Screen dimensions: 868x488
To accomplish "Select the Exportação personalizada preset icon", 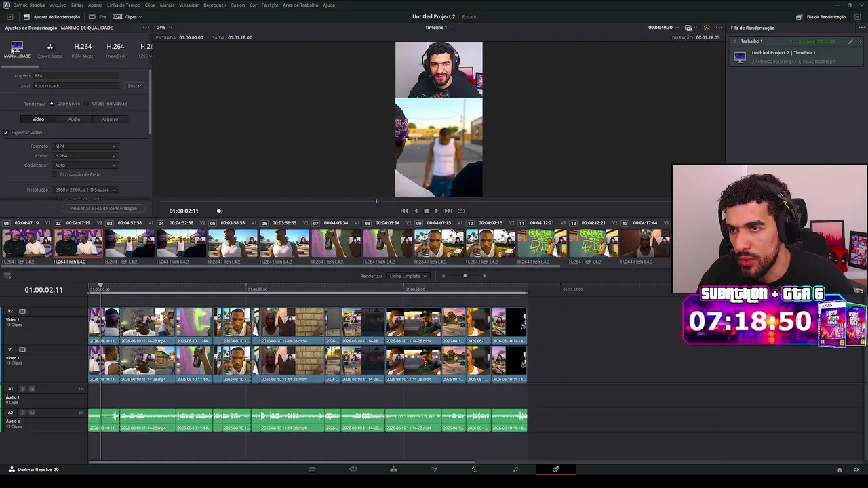I will coord(50,46).
